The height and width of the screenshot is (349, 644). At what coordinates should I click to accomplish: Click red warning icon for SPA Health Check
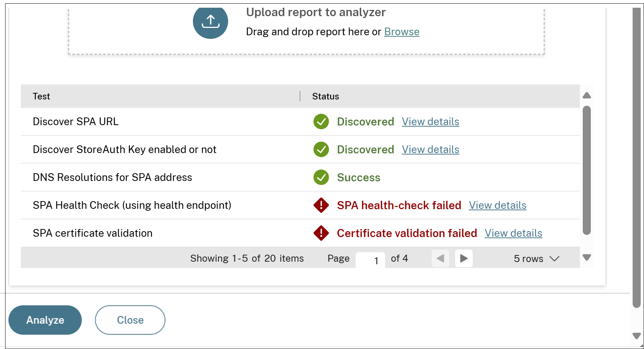pos(321,205)
